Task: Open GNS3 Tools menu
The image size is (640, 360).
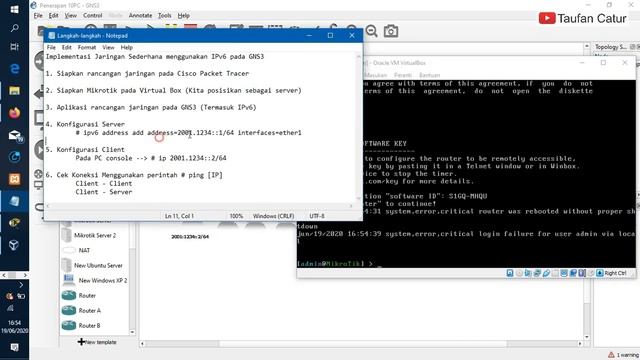Action: [x=164, y=16]
